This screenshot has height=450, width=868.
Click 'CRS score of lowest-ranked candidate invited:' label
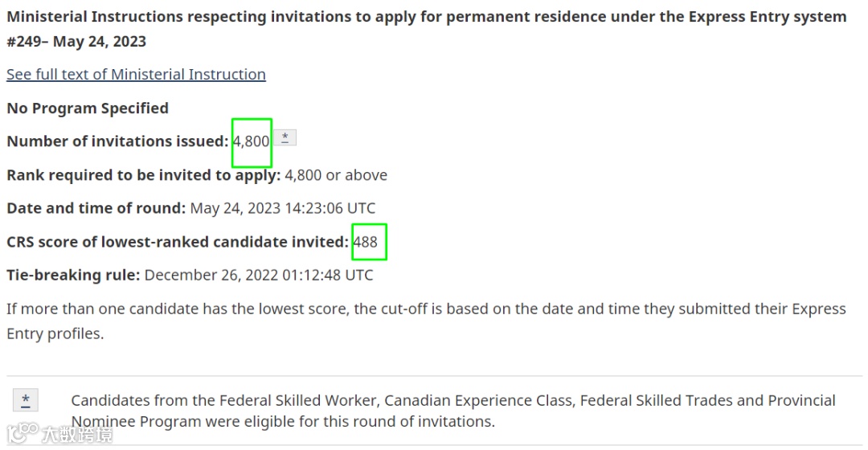tap(178, 242)
